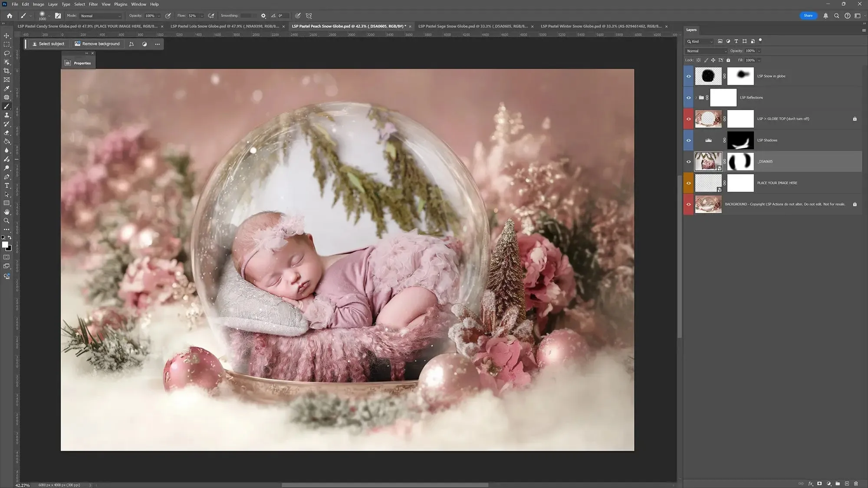Open the brush smoothing options gear

263,16
